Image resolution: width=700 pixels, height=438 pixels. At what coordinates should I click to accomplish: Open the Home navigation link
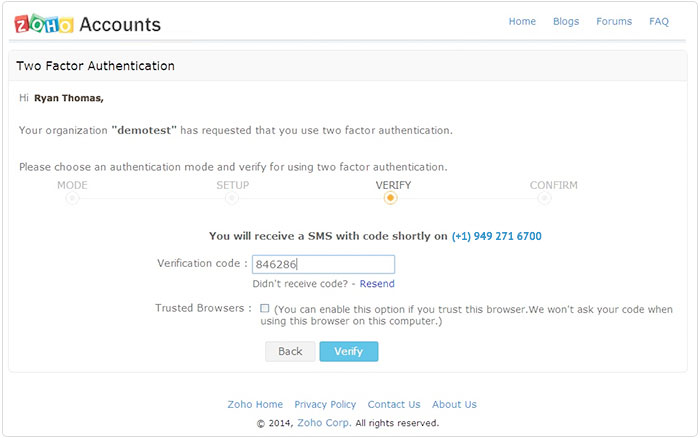pyautogui.click(x=522, y=21)
